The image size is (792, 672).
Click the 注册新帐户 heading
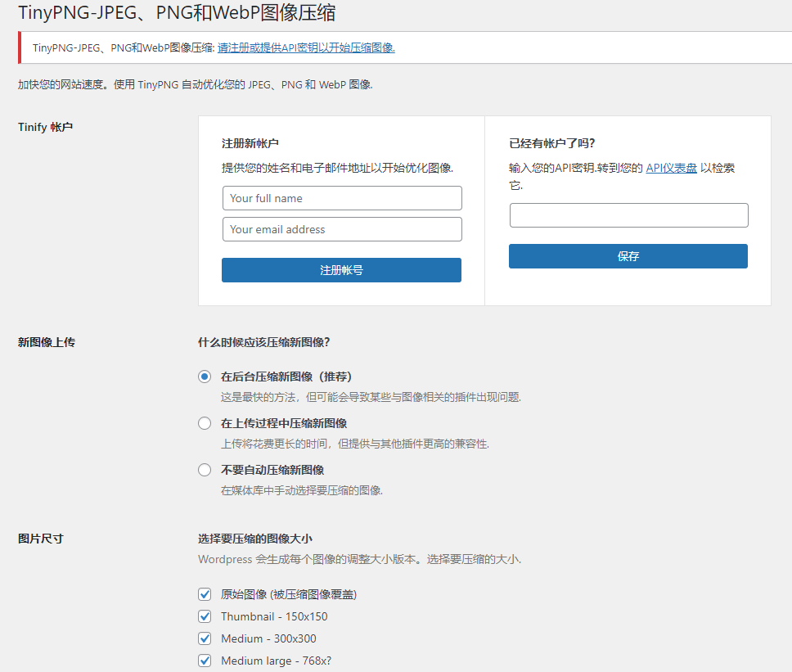[250, 143]
